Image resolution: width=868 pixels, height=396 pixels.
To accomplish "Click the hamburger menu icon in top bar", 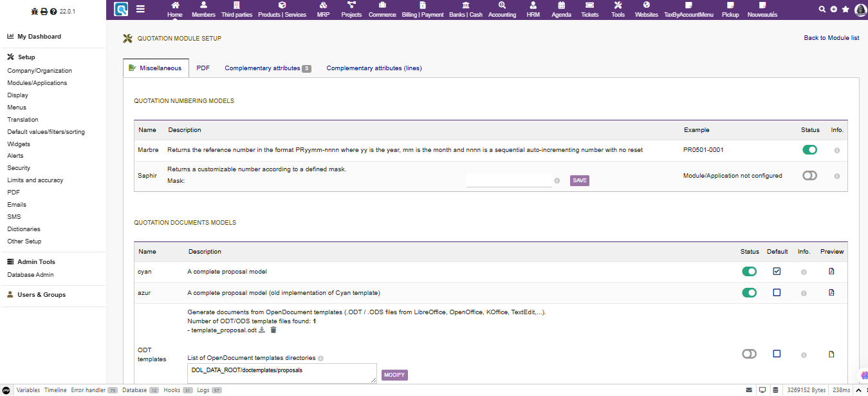I will 140,10.
